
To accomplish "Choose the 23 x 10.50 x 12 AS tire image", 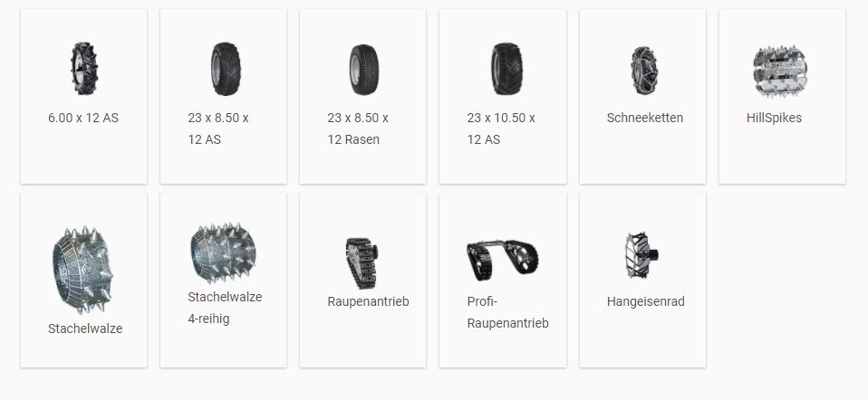I will click(506, 69).
